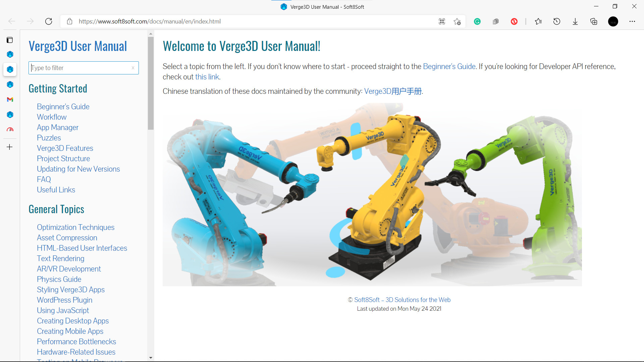The height and width of the screenshot is (362, 644).
Task: Open Using JavaScript link
Action: point(63,310)
